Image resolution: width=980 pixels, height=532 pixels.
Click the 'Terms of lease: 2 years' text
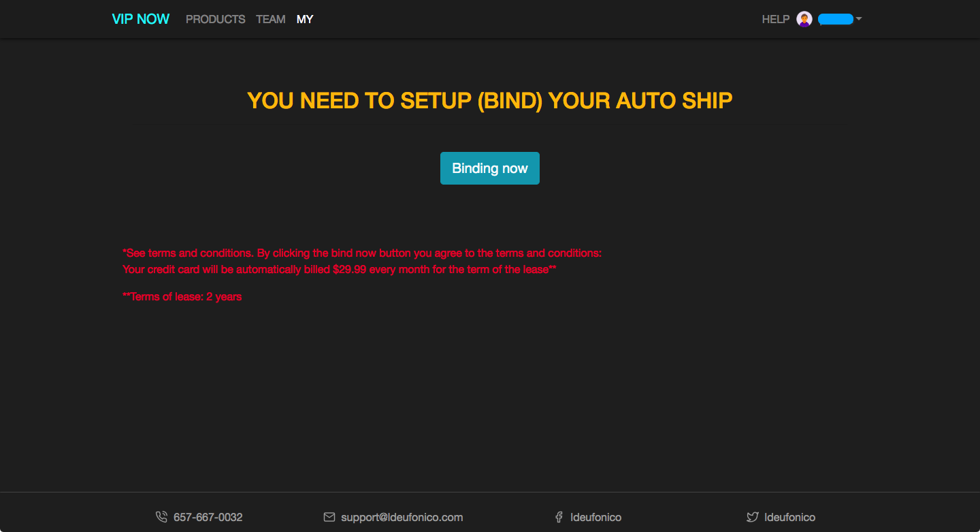[182, 296]
